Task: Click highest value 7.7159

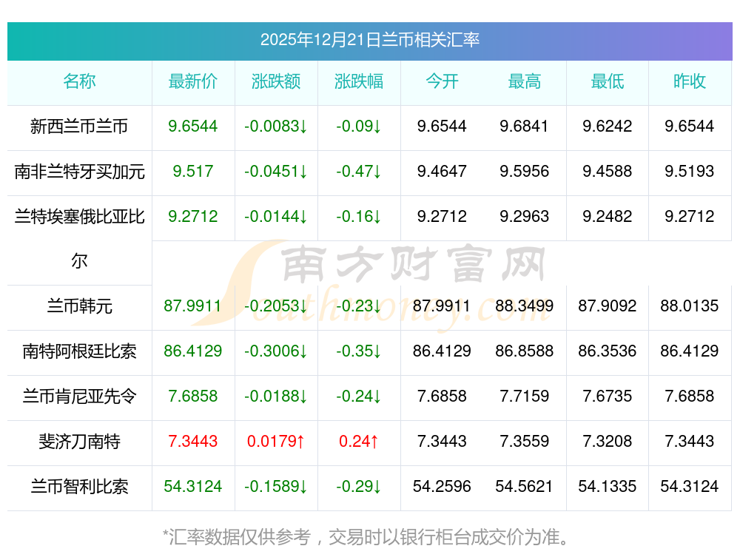Action: pyautogui.click(x=525, y=397)
